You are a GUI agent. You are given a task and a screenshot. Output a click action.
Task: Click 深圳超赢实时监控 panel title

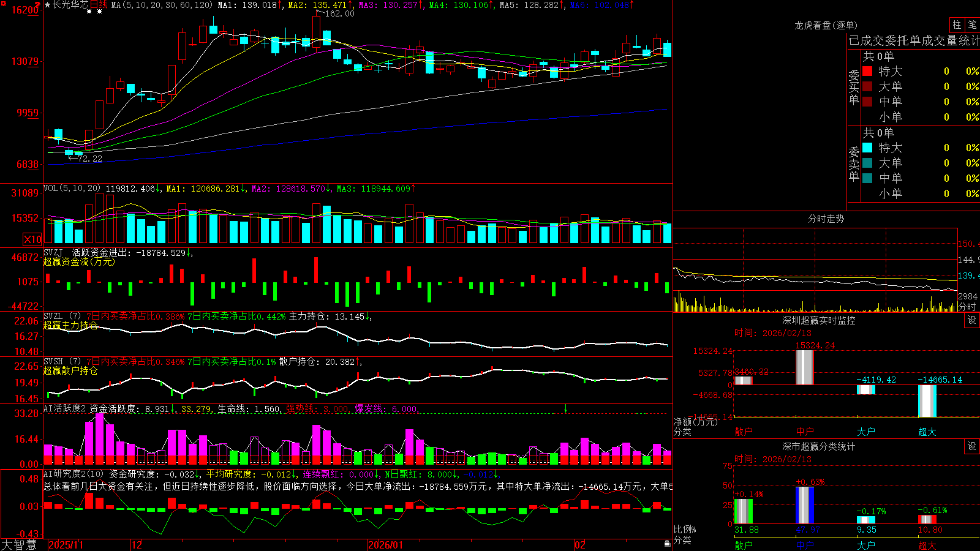pyautogui.click(x=818, y=320)
